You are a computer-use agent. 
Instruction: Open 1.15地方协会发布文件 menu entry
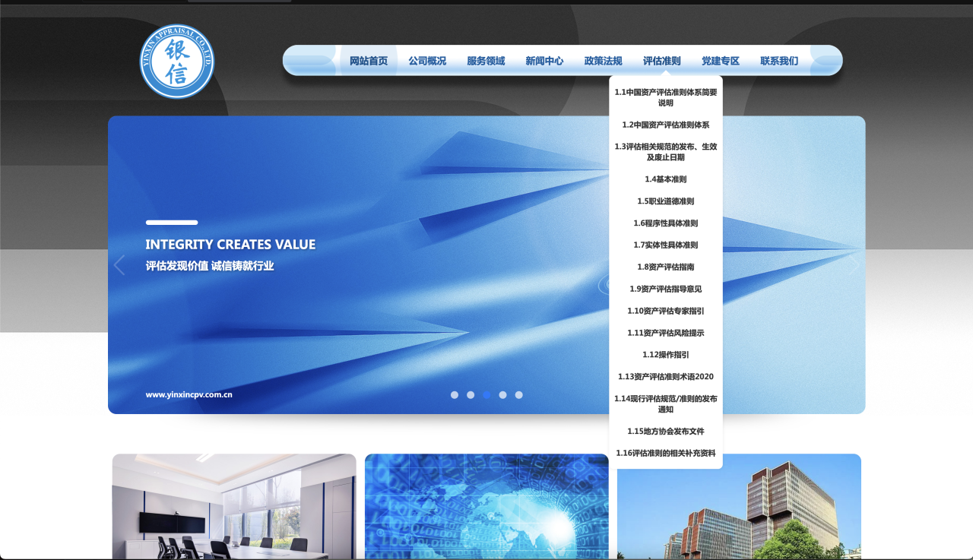tap(666, 432)
